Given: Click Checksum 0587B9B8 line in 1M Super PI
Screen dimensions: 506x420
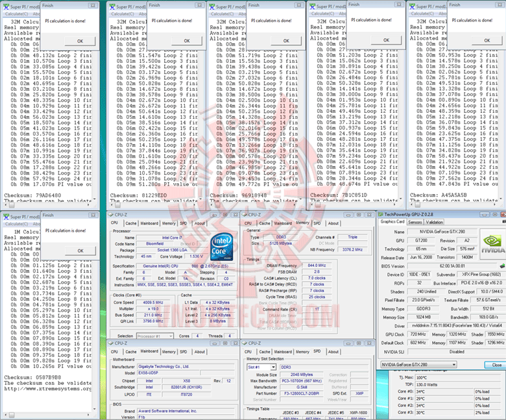Looking at the screenshot, I should tap(32, 377).
